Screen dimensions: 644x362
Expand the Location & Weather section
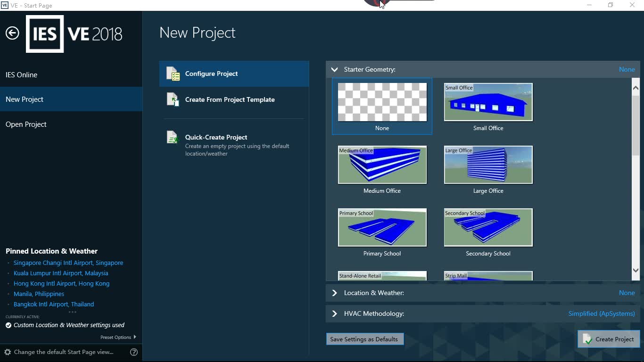point(334,293)
